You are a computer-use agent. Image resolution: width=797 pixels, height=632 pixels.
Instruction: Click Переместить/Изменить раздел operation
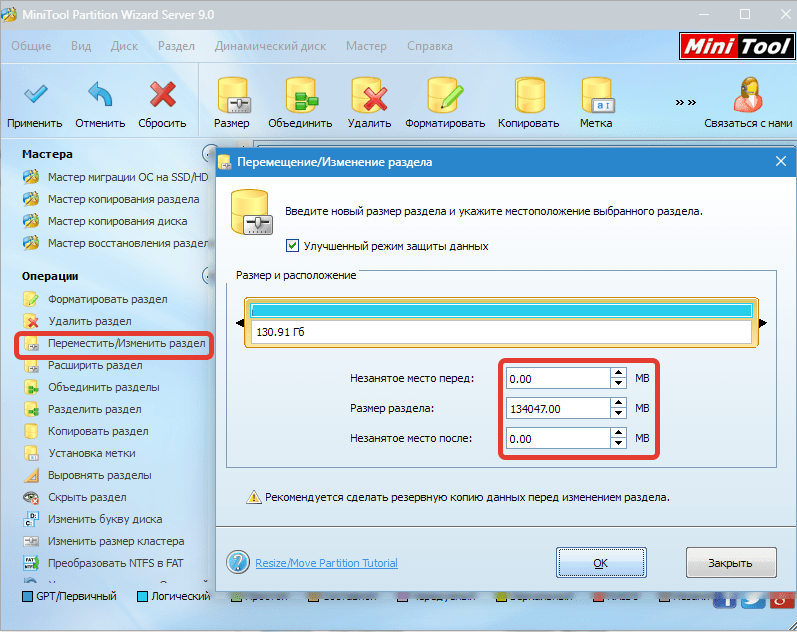tap(114, 344)
